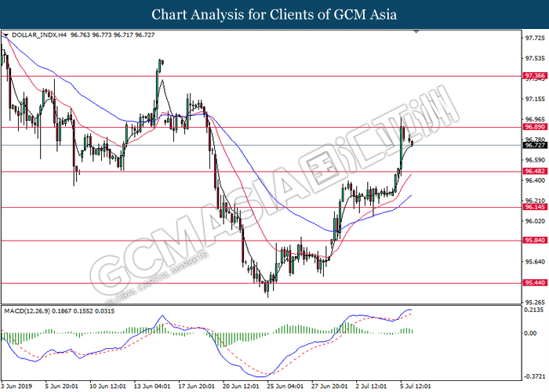Viewport: 549px width, 392px height.
Task: Click the 10 Jun 12:01 time label
Action: [108, 386]
